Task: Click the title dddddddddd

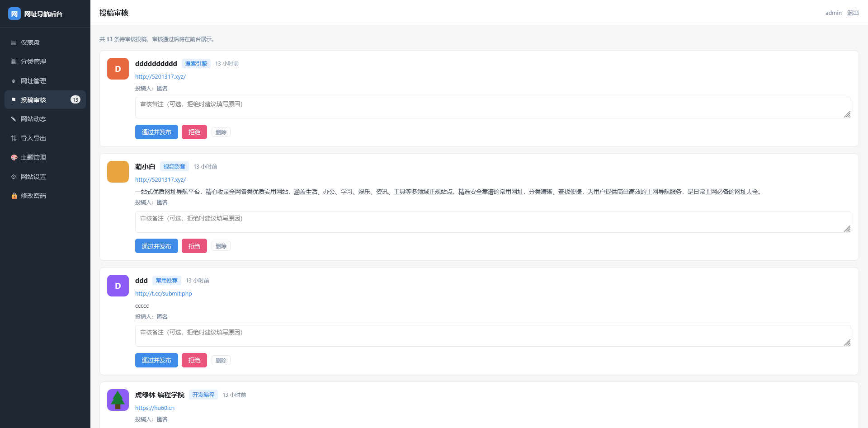Action: [x=156, y=64]
